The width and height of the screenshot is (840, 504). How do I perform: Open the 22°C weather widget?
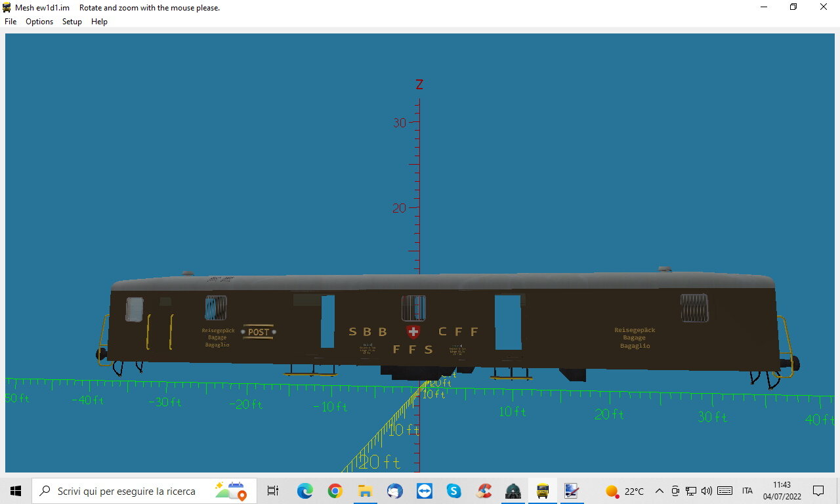tap(625, 491)
